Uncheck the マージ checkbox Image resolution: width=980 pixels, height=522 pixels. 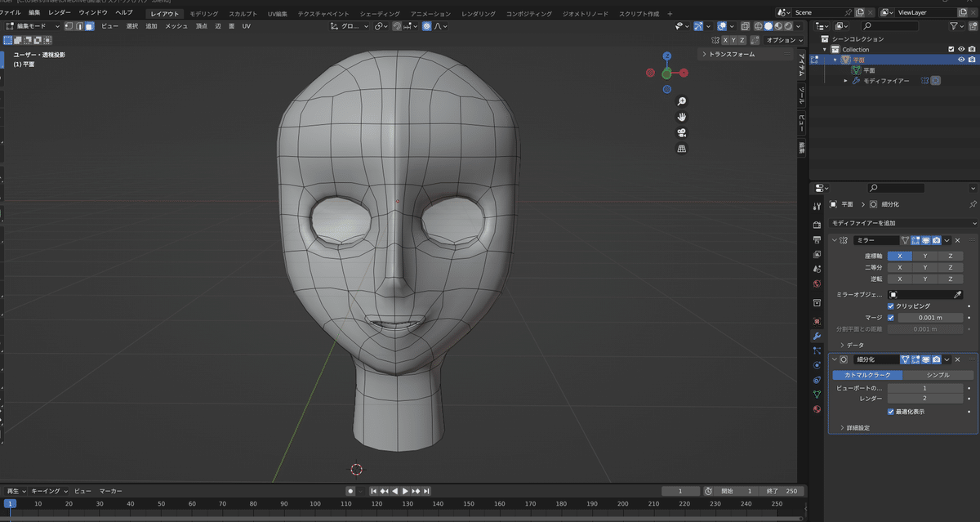(x=891, y=317)
